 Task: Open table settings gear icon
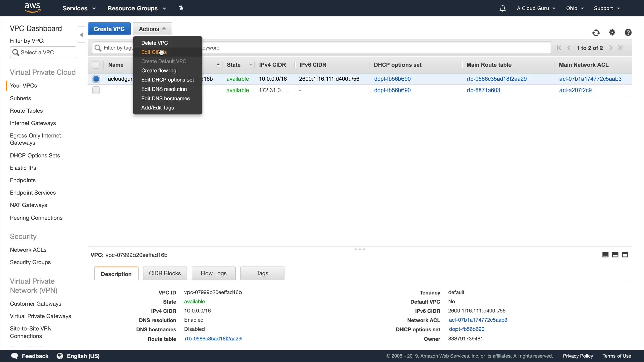pyautogui.click(x=612, y=32)
